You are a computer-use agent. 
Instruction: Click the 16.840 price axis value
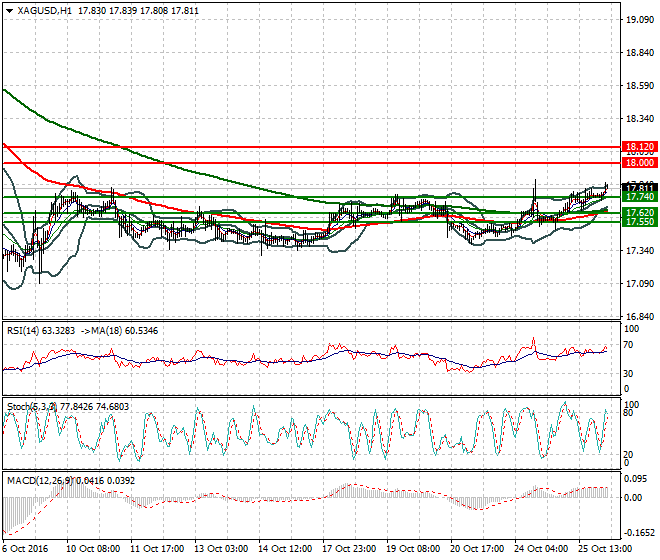[640, 317]
